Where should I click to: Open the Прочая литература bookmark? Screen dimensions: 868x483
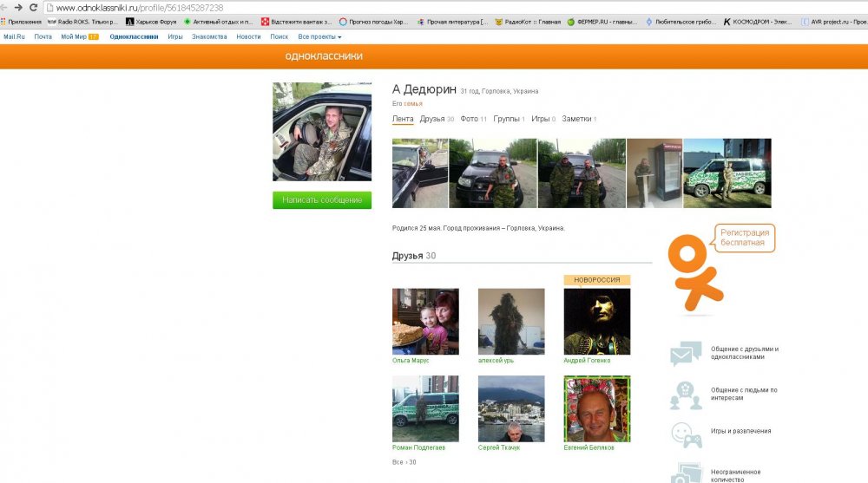(453, 23)
